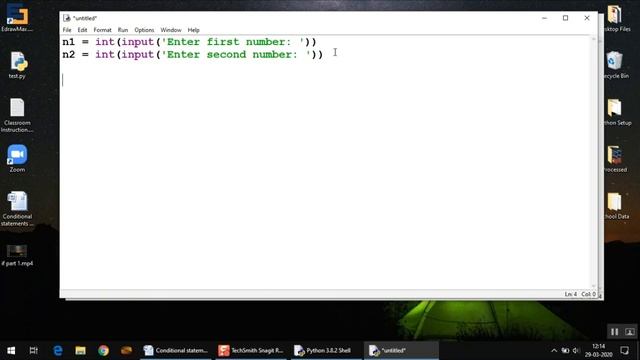Pause the Snagit recording
640x360 pixels.
[x=615, y=332]
